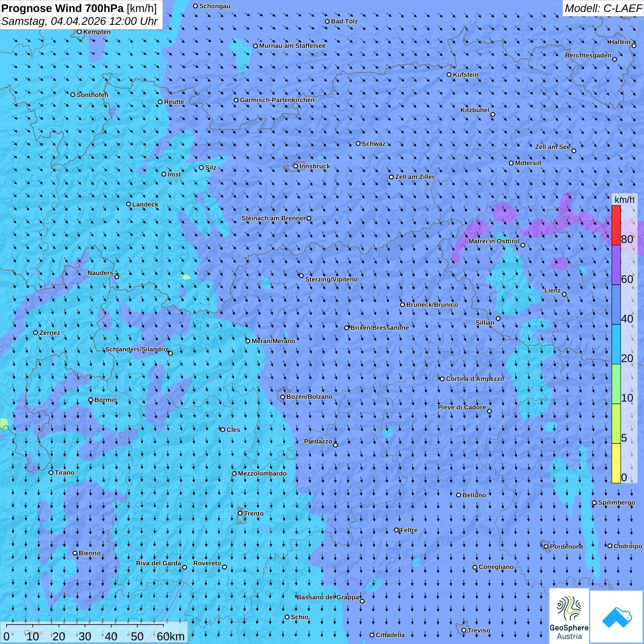The height and width of the screenshot is (644, 644).
Task: Click the Berchtesgaden label
Action: pos(588,55)
